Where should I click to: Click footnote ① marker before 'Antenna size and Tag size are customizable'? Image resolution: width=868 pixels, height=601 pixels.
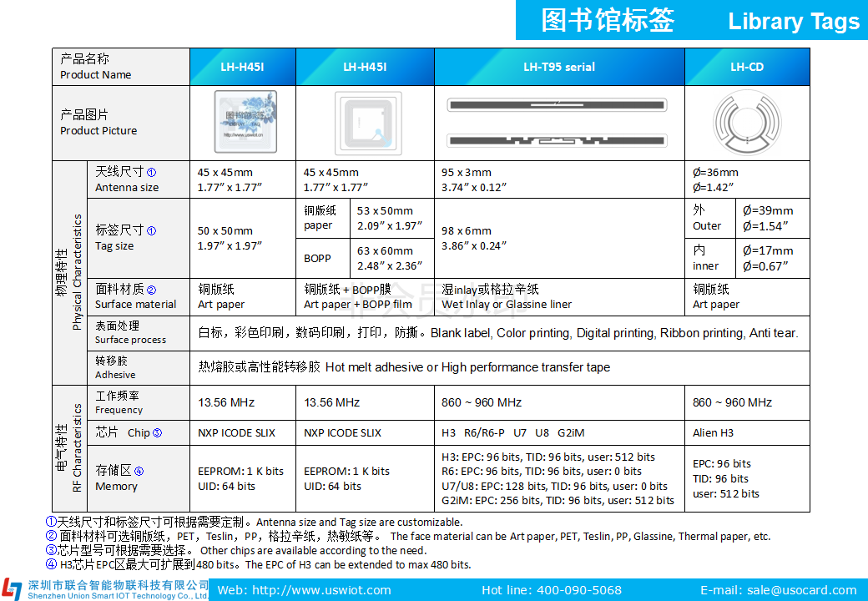click(x=51, y=522)
